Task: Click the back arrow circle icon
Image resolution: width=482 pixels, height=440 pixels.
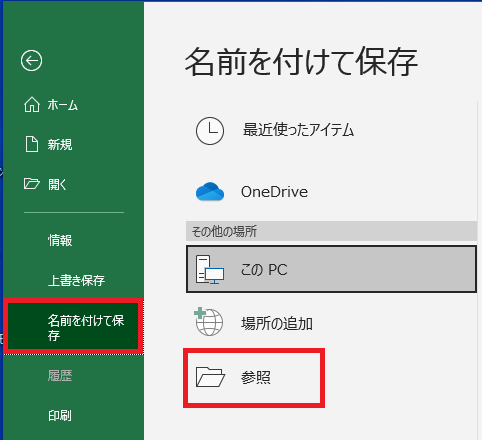Action: pos(31,61)
